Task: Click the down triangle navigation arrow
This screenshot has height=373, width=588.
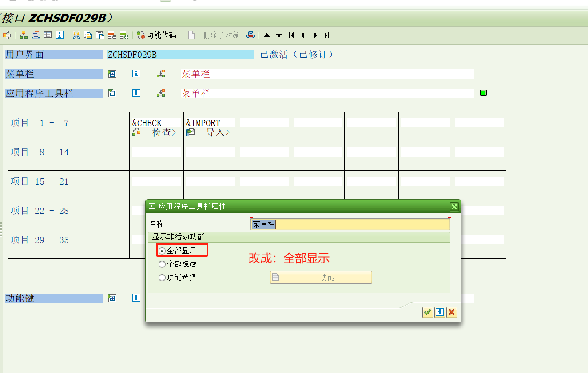Action: pos(279,35)
